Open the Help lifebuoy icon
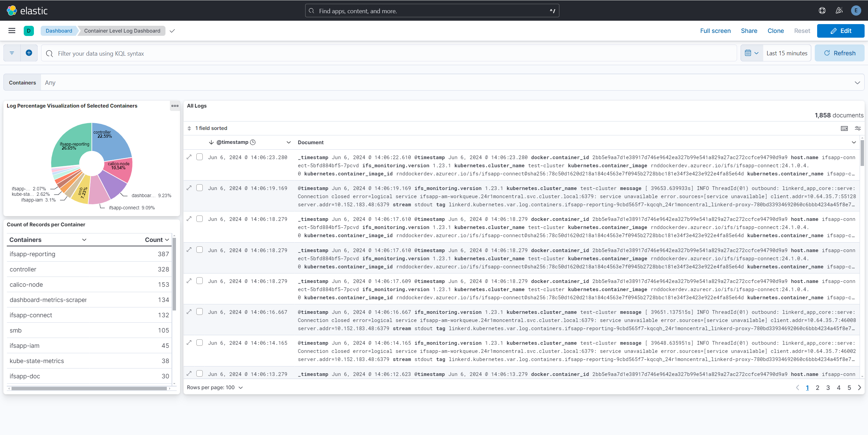868x435 pixels. (822, 11)
